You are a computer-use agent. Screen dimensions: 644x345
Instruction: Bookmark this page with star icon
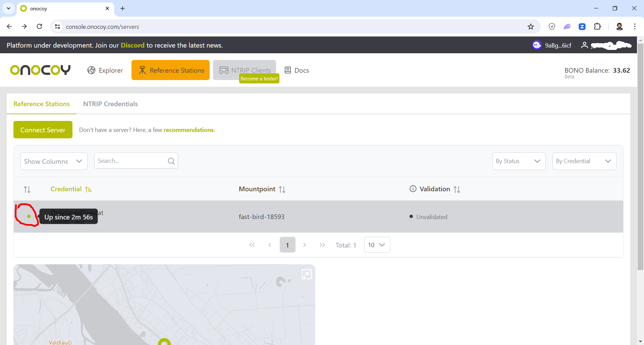[531, 26]
